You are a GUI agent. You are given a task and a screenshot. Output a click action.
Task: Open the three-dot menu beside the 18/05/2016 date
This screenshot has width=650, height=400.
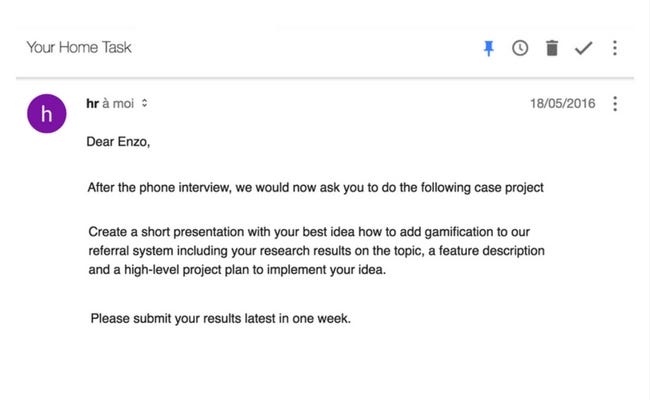pos(615,104)
